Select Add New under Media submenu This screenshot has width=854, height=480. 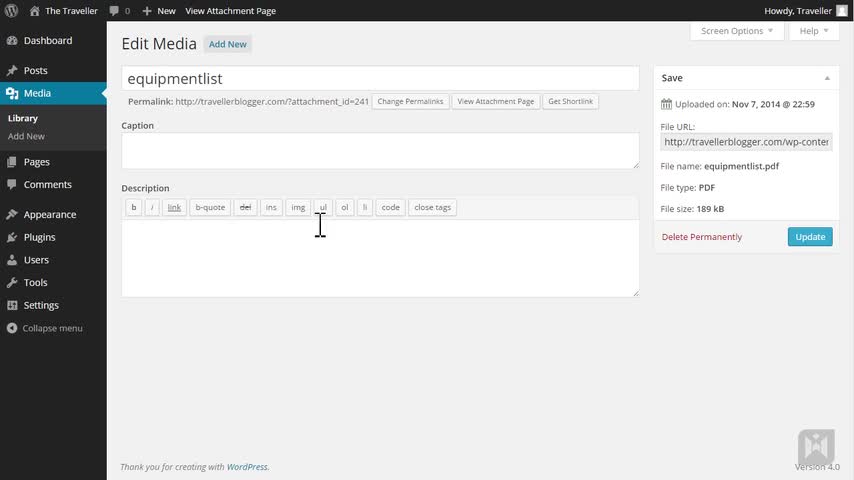[x=26, y=136]
